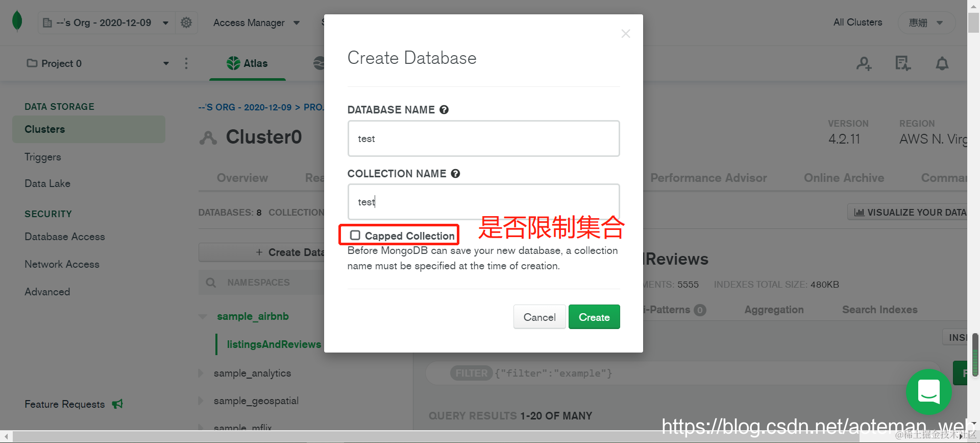The height and width of the screenshot is (443, 980).
Task: Open the organization selector dropdown
Action: (x=106, y=22)
